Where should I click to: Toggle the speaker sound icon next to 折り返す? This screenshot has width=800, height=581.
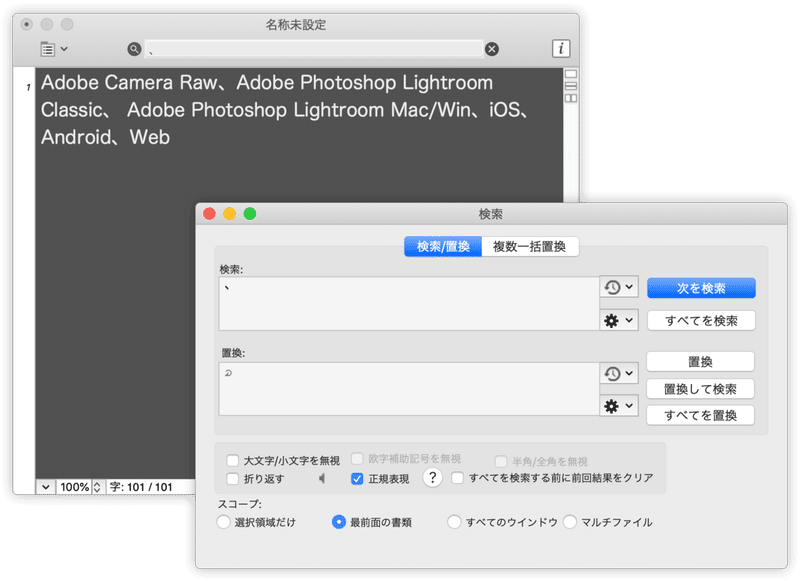pos(322,478)
